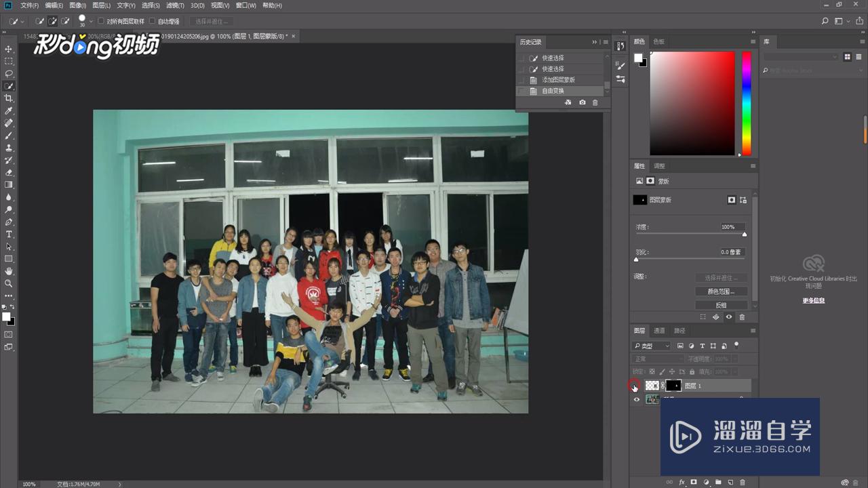Select the Rectangle shape tool
Viewport: 868px width, 488px height.
[9, 259]
